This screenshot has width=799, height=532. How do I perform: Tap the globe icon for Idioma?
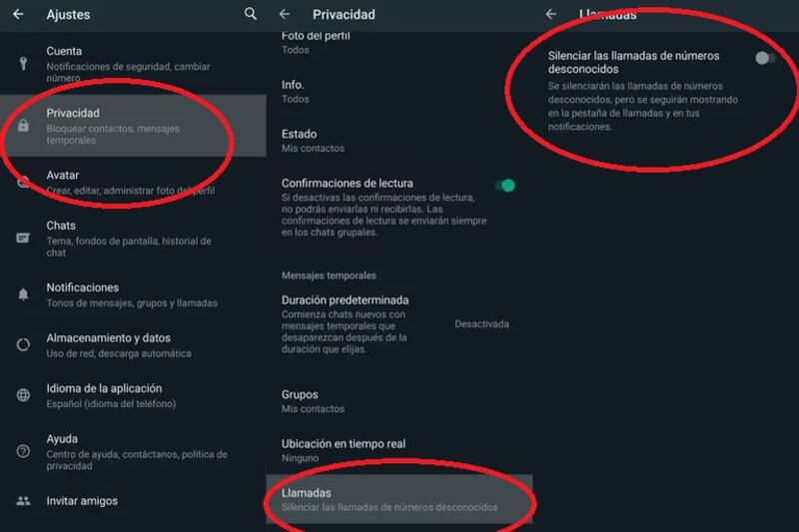pos(23,395)
